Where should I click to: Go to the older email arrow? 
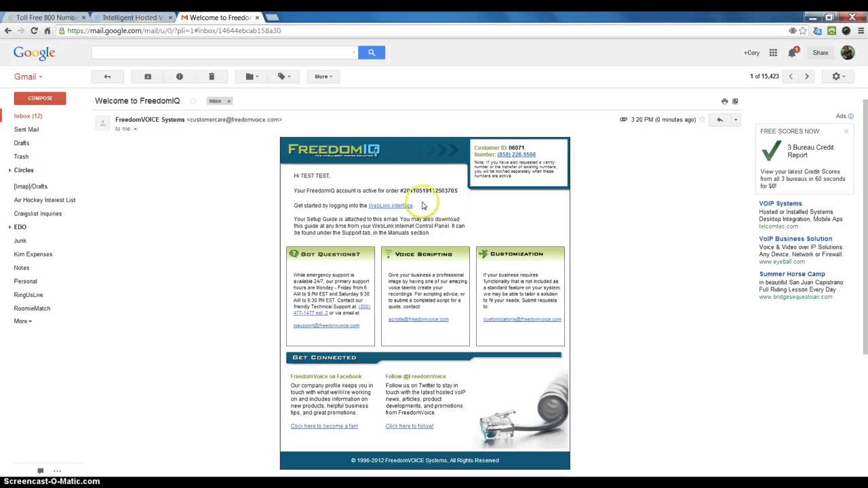[x=807, y=77]
